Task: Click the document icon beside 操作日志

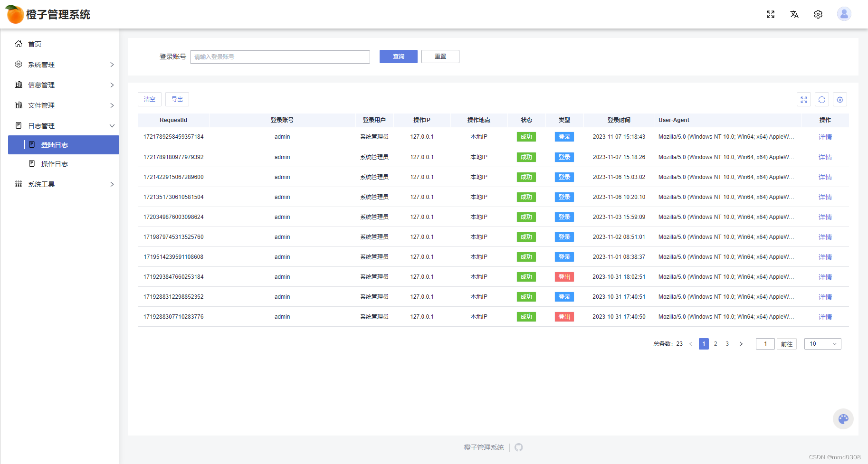Action: point(32,163)
